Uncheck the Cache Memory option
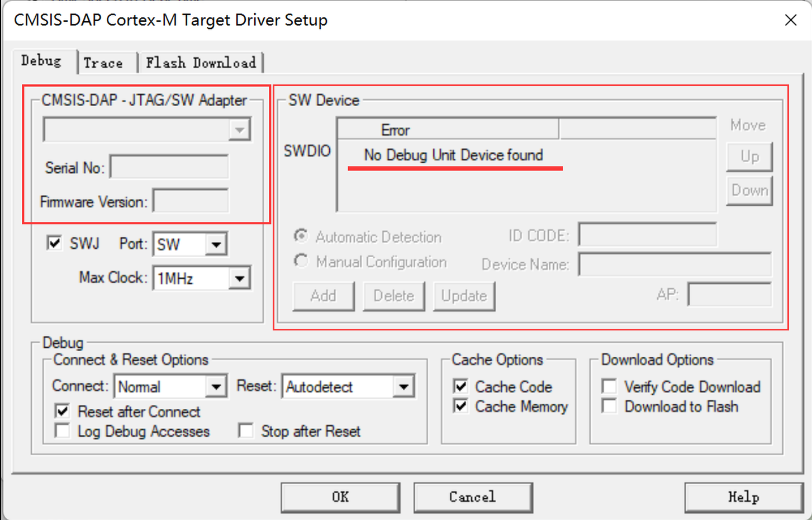812x520 pixels. click(461, 406)
